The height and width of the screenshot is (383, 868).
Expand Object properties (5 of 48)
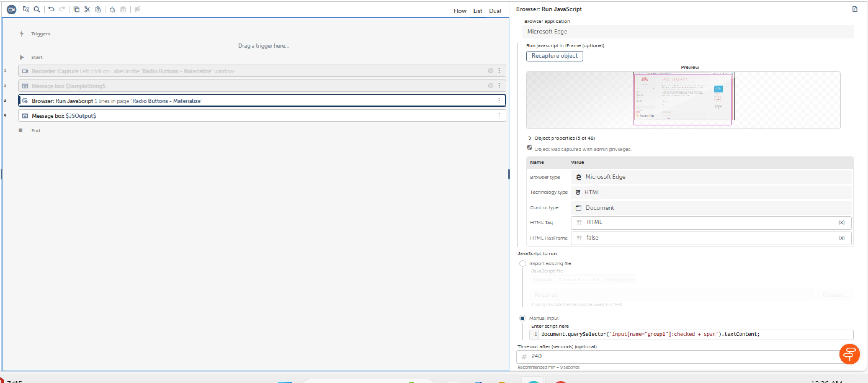click(x=530, y=138)
